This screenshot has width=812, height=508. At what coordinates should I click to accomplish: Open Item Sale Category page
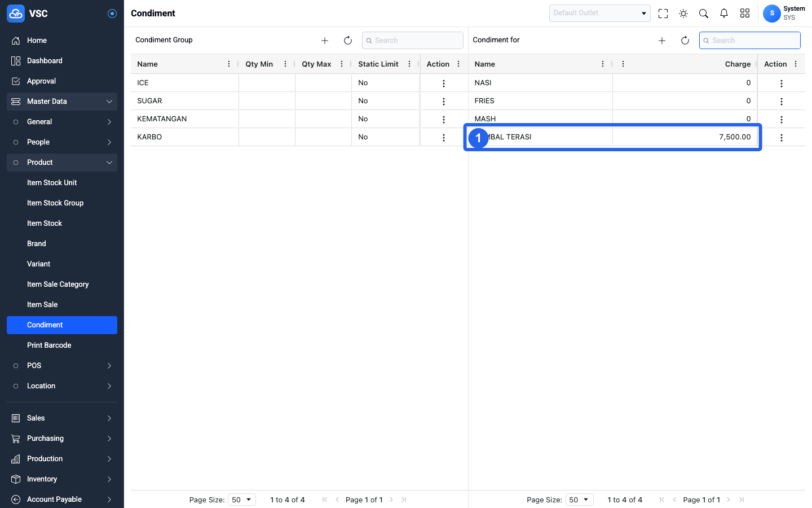point(58,284)
